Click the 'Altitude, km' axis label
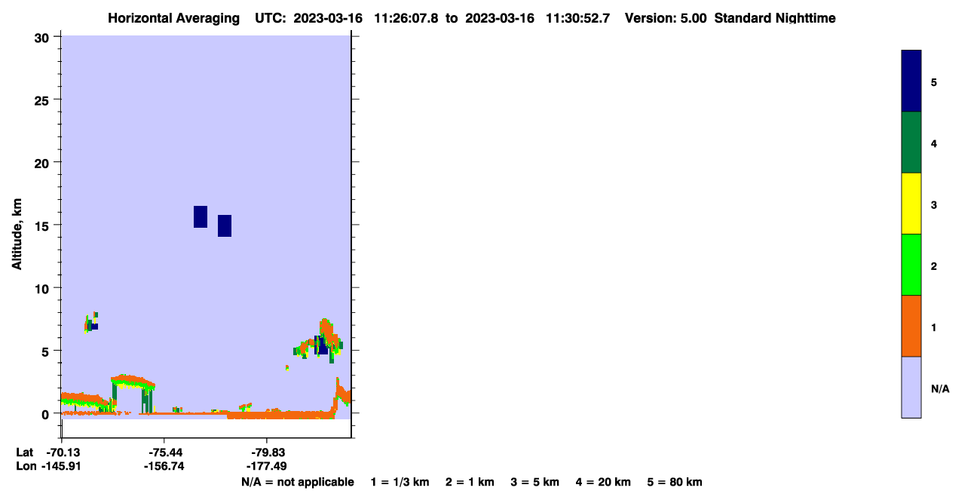 point(17,235)
